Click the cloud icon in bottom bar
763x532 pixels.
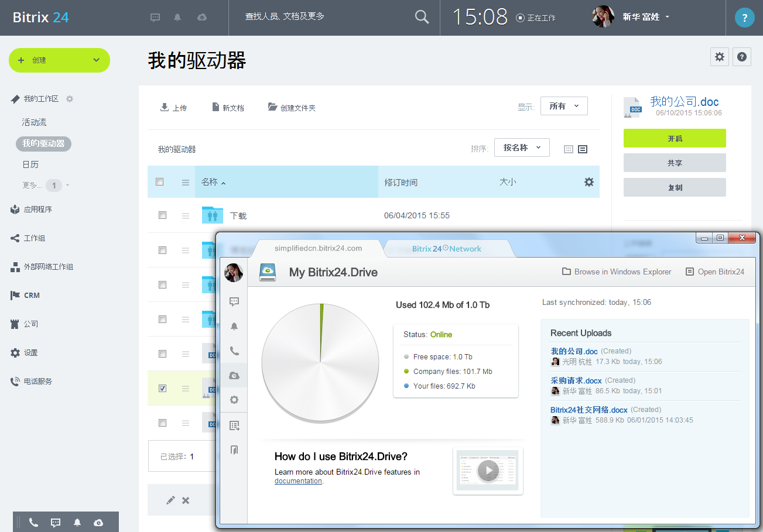pos(98,523)
